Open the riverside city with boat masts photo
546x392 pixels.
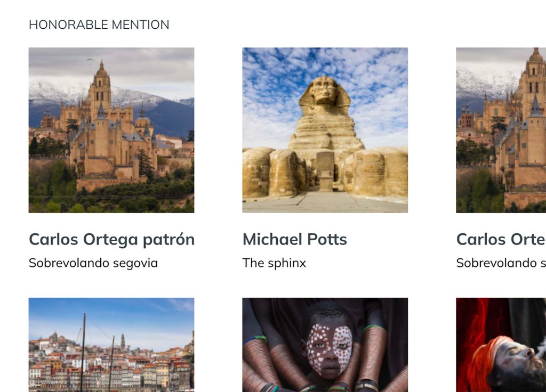coord(111,345)
